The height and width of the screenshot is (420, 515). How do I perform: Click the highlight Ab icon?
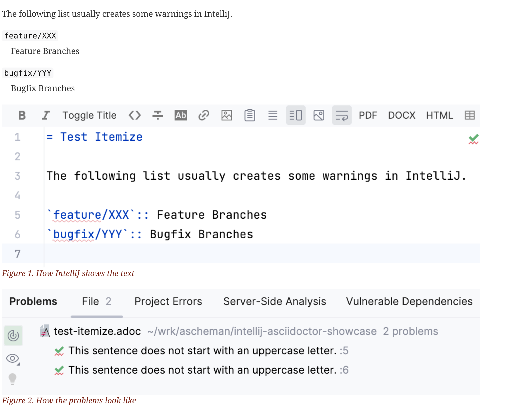click(181, 115)
